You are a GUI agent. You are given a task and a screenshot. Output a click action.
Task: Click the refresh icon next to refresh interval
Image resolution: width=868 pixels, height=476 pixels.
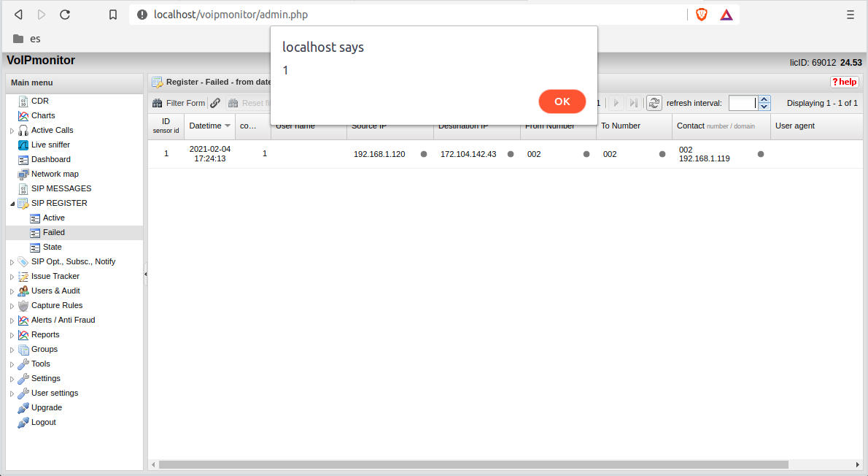[x=654, y=102]
